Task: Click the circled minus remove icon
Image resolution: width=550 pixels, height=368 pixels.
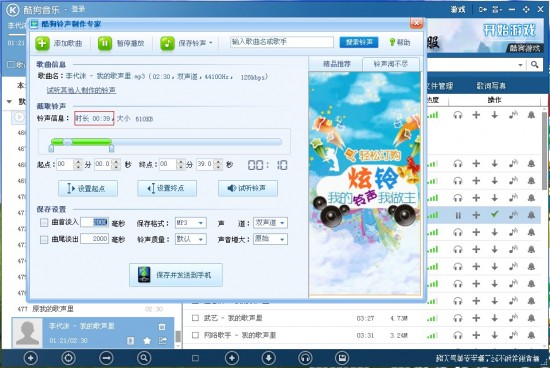Action: click(106, 358)
